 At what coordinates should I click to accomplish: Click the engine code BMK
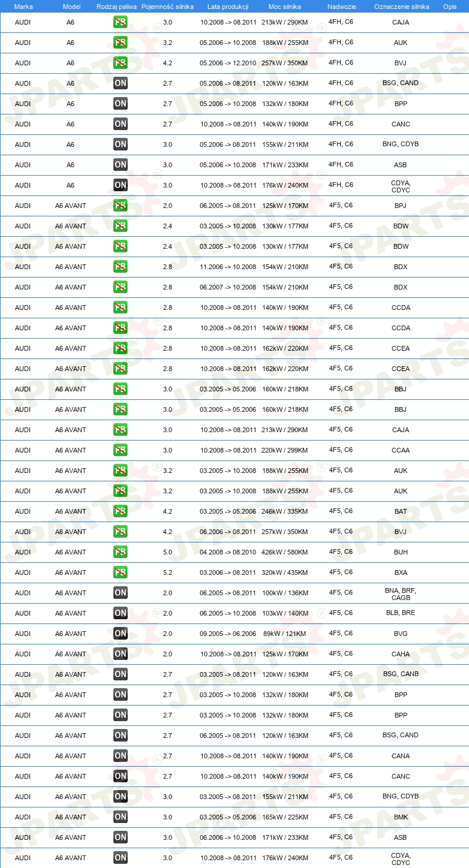coord(401,818)
